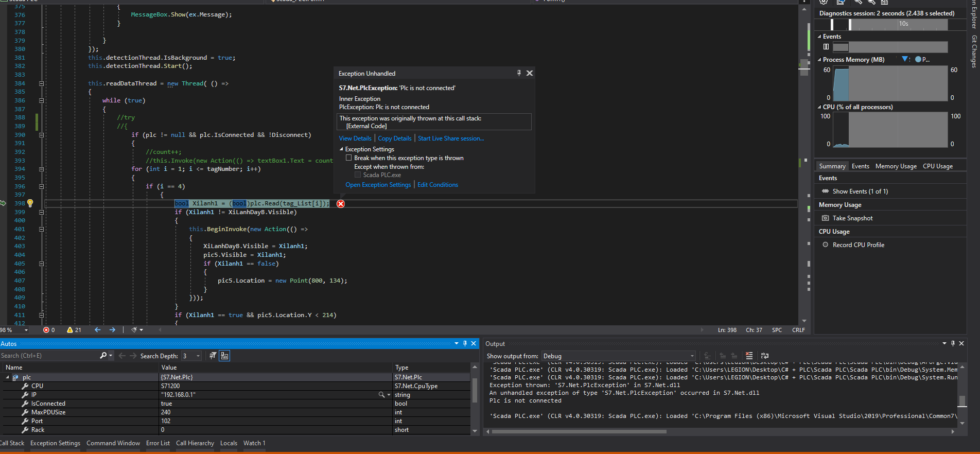The image size is (980, 454).
Task: Collapse the while loop fold at line 386
Action: tap(41, 100)
